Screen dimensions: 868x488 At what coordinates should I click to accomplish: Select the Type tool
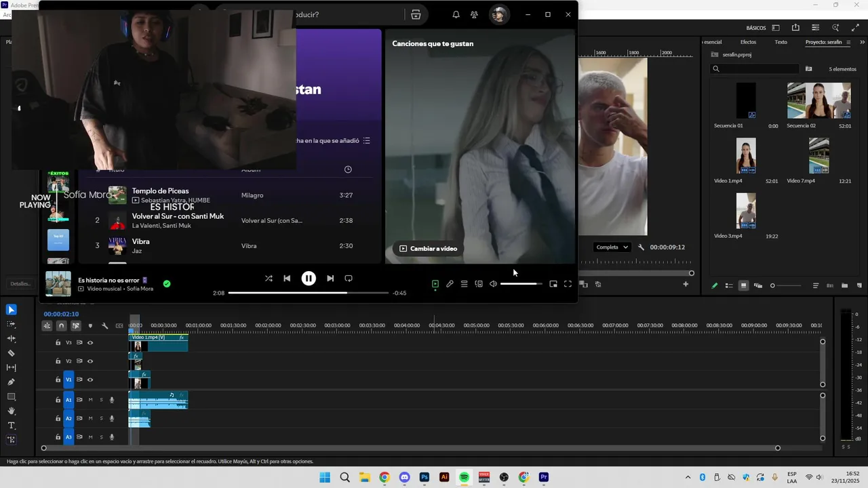click(x=12, y=426)
